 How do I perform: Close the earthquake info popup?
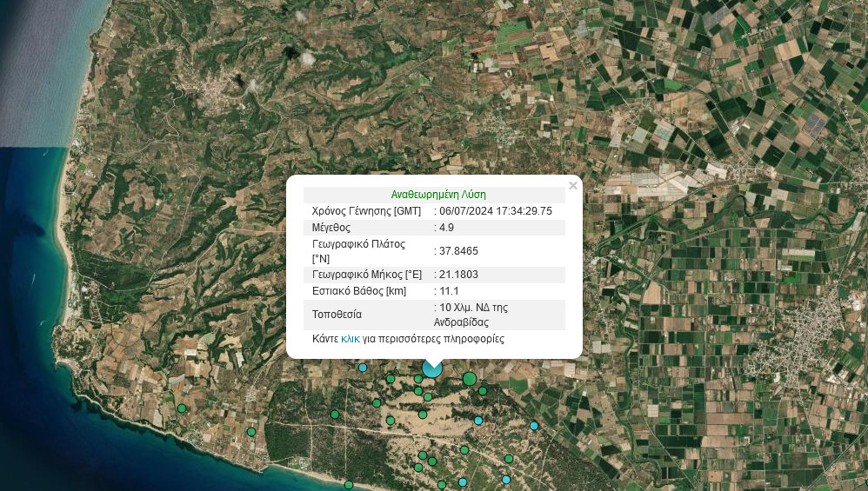(572, 185)
